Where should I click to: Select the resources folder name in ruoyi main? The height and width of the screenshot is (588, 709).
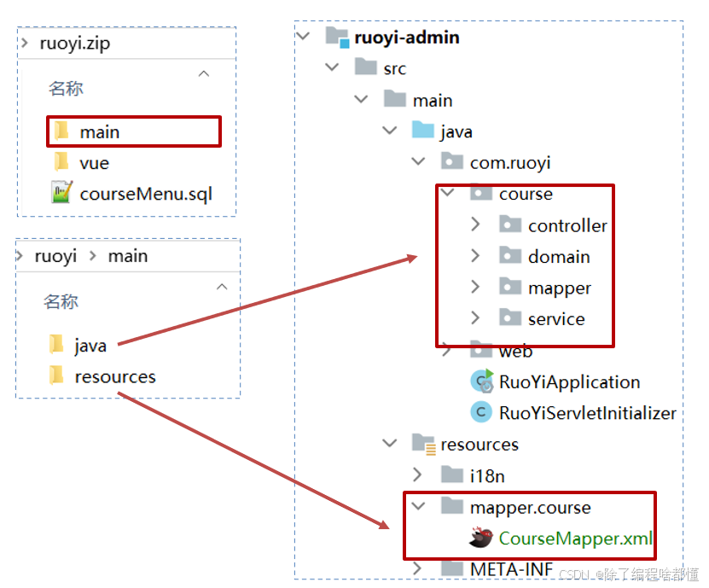click(115, 376)
